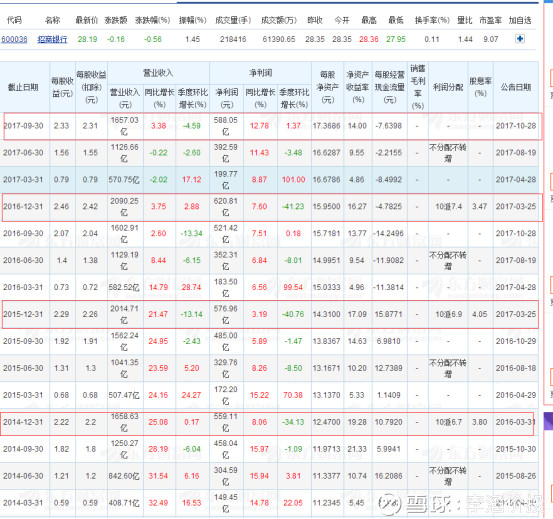Select dividend plan cell 10派6.9
The height and width of the screenshot is (519, 553).
449,314
